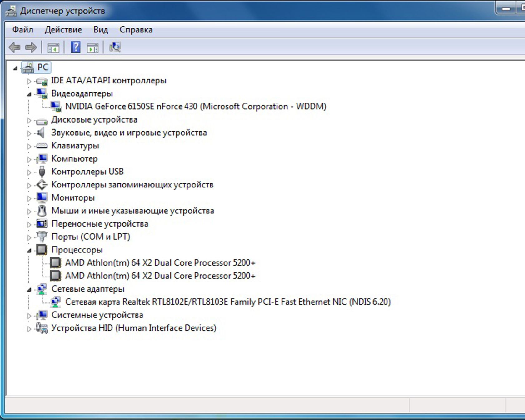Click Клавиатуры keyboard icon
Screen dimensions: 525x420
(42, 146)
